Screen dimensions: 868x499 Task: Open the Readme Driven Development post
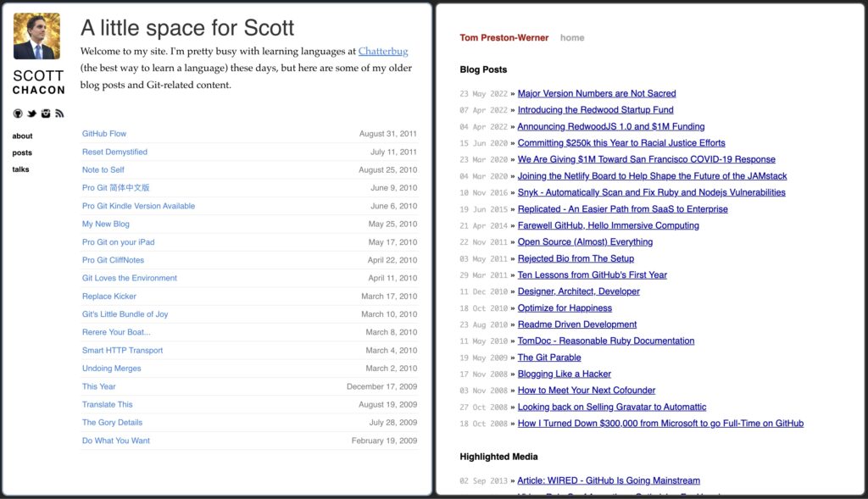pos(577,324)
